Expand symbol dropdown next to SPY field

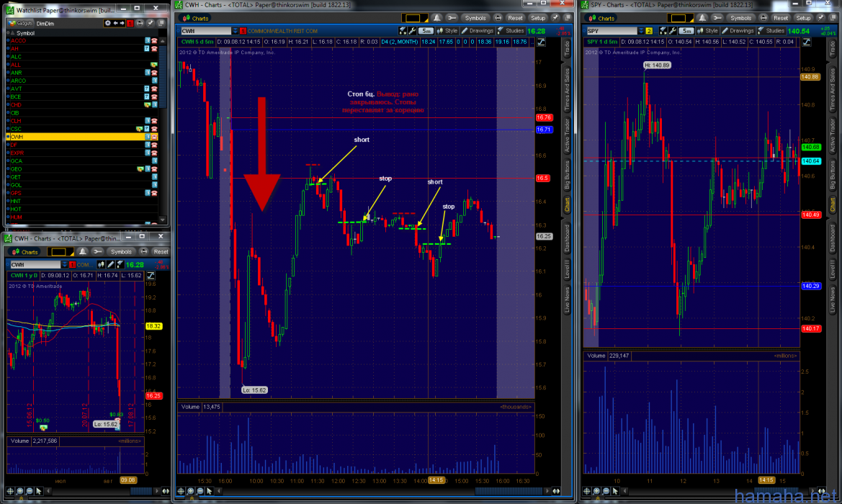640,31
